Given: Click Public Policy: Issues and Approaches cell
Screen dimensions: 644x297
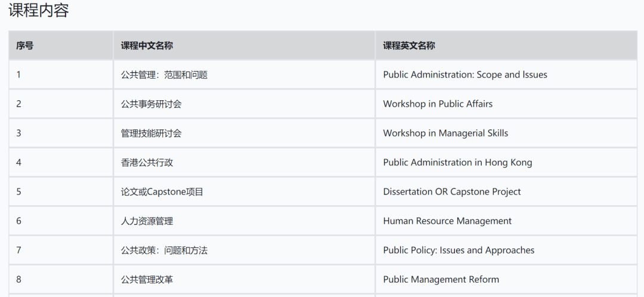Looking at the screenshot, I should pos(506,250).
